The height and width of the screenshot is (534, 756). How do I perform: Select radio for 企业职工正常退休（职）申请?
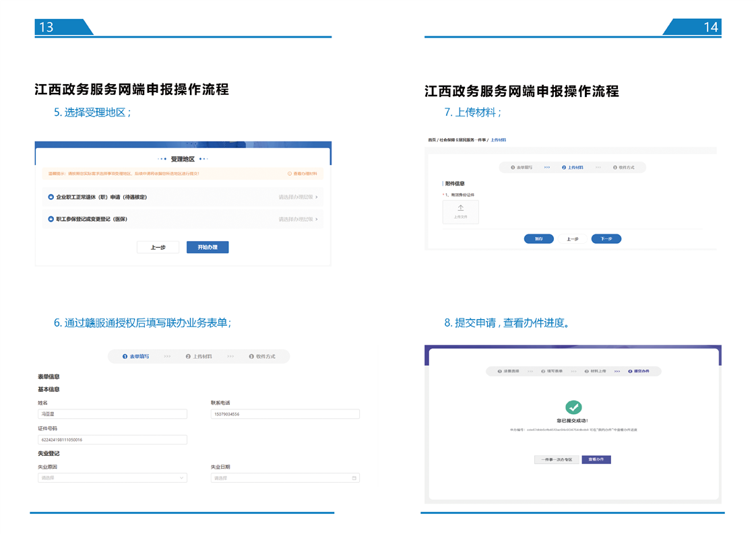pyautogui.click(x=51, y=197)
